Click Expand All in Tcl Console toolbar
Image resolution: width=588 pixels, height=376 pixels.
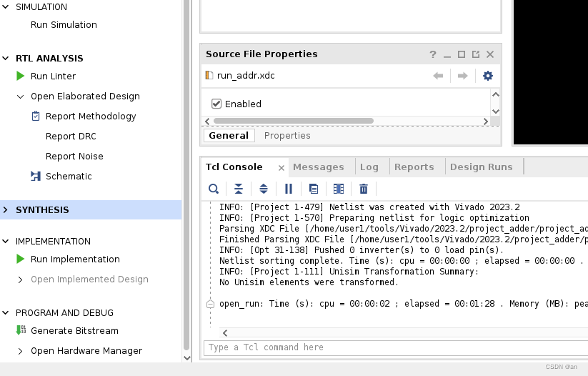tap(264, 189)
